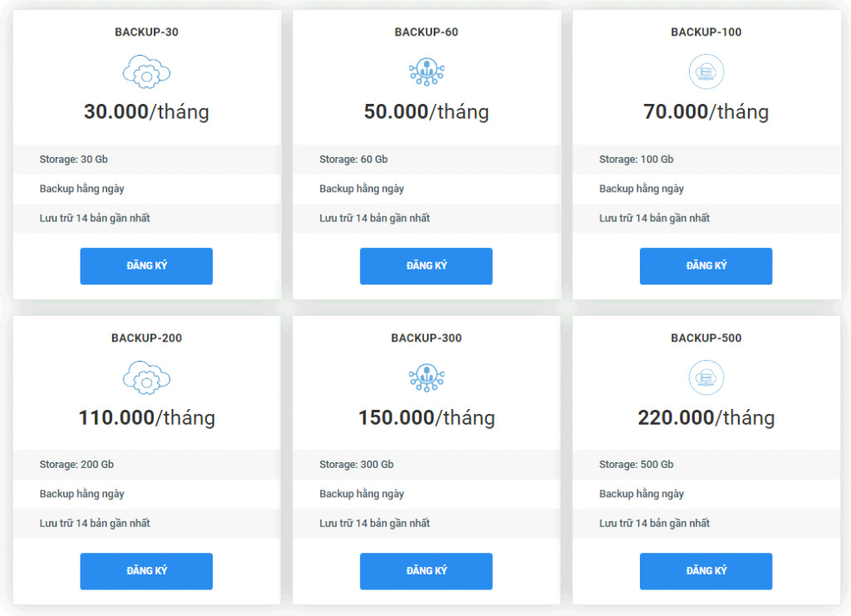Image resolution: width=851 pixels, height=616 pixels.
Task: Click the network person icon on BACKUP-60
Action: point(426,72)
